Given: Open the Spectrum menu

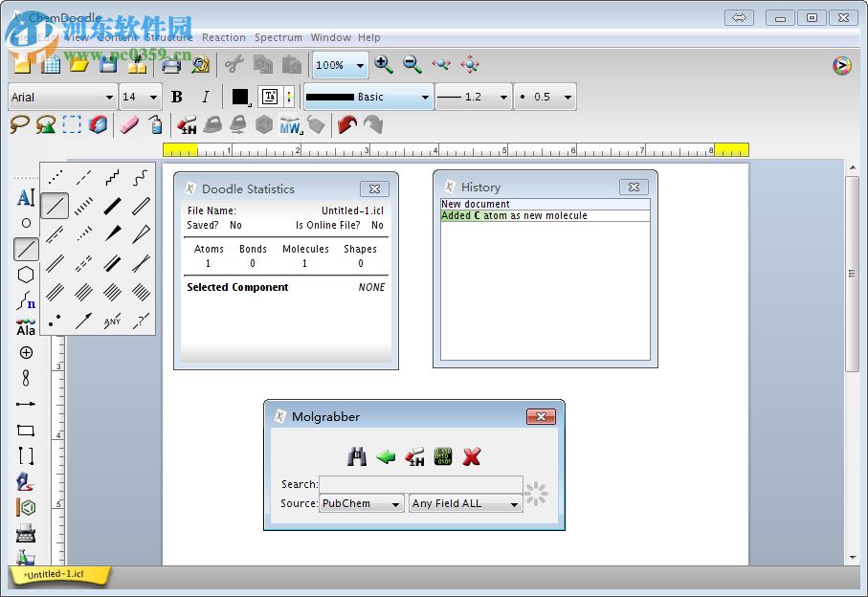Looking at the screenshot, I should click(x=278, y=37).
